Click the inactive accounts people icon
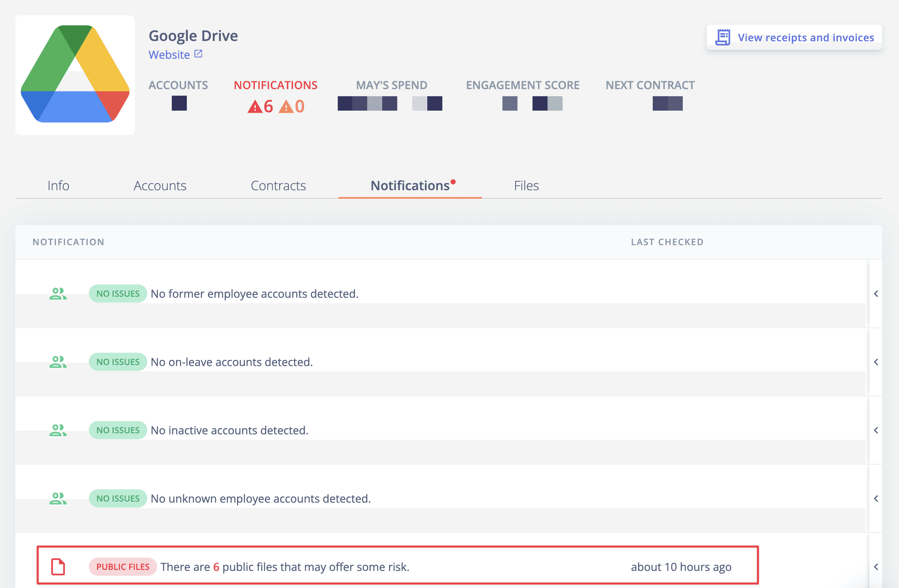 point(58,430)
